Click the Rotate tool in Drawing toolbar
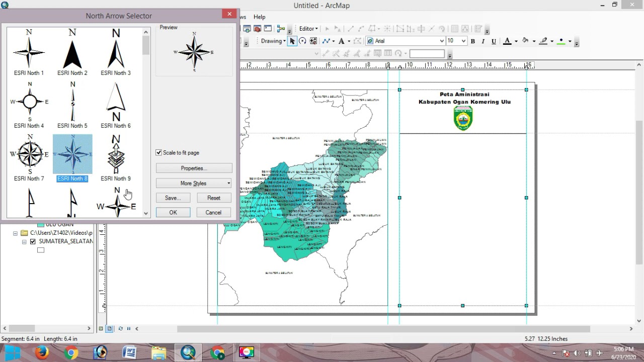 click(302, 41)
